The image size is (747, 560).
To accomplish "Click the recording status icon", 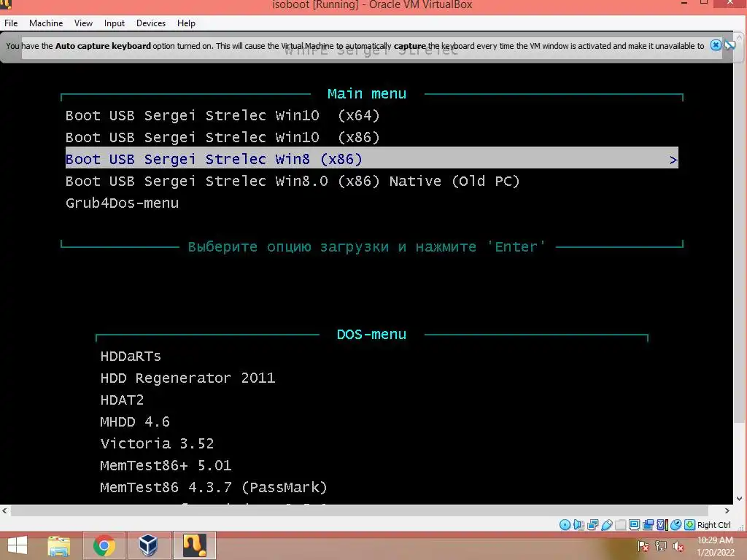I will click(648, 525).
